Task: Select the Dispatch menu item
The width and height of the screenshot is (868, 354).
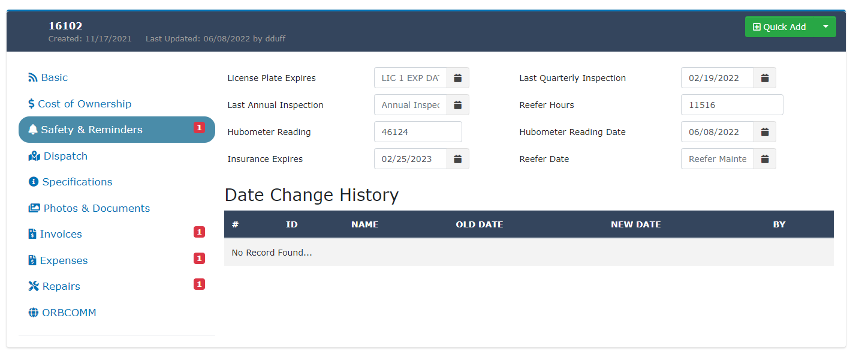Action: 58,156
